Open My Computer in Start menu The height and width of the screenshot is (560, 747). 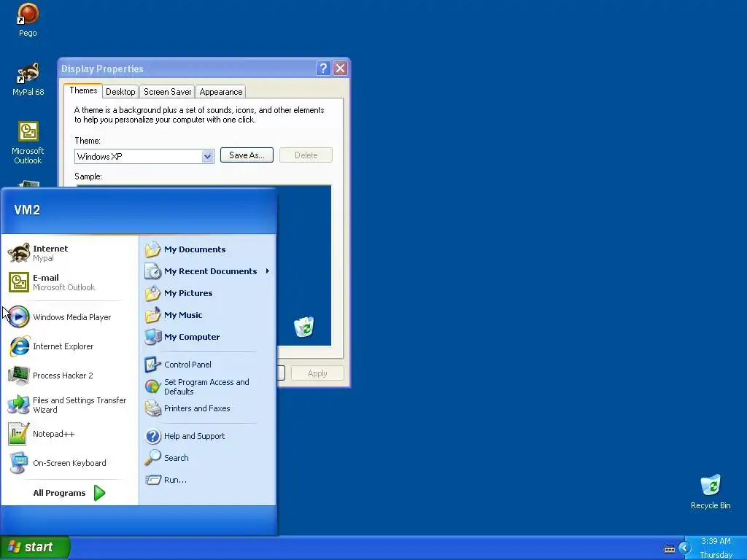pyautogui.click(x=207, y=337)
